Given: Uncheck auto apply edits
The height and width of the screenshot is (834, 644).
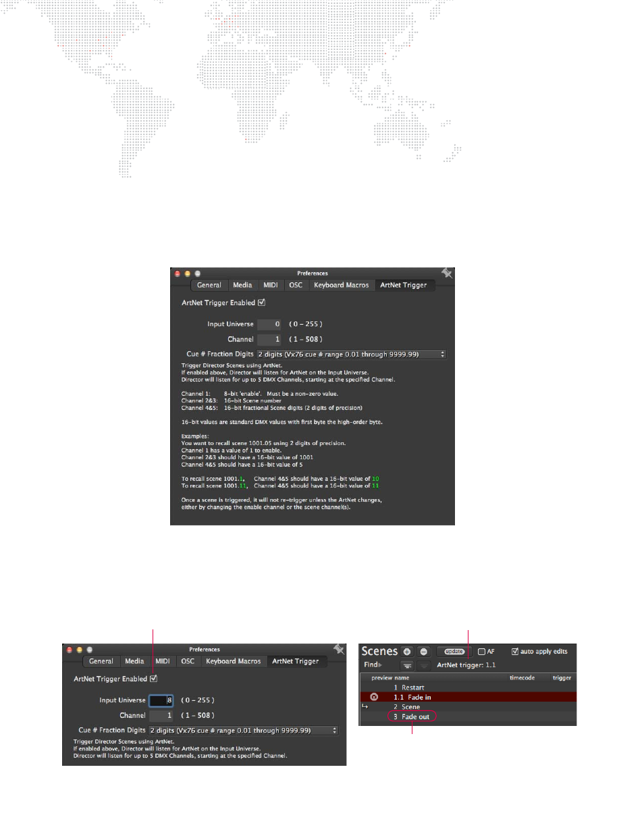Looking at the screenshot, I should [515, 652].
